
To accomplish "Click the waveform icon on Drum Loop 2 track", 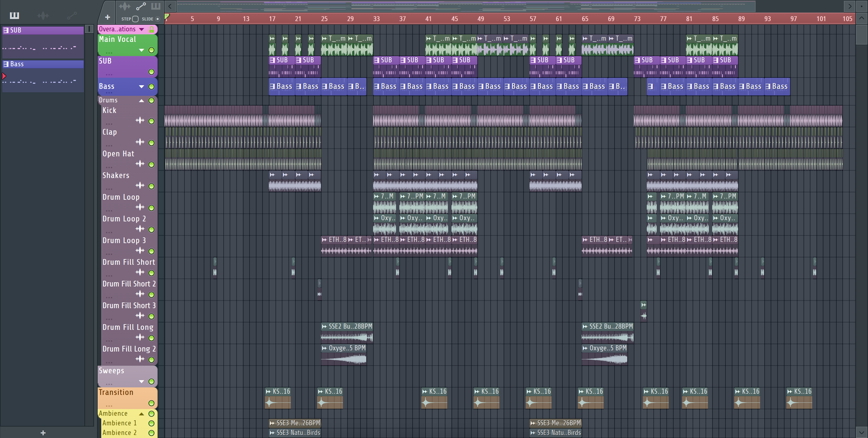I will [x=140, y=229].
